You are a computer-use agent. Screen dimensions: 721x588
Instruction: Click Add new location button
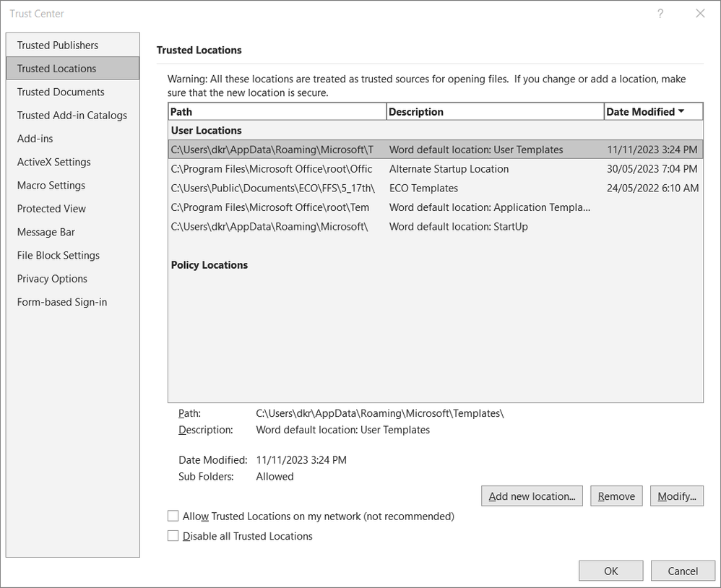point(532,496)
